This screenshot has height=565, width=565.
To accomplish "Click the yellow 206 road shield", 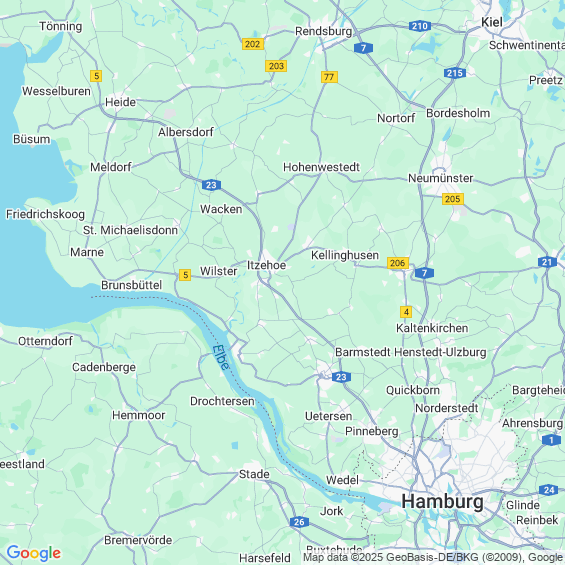I will click(398, 263).
